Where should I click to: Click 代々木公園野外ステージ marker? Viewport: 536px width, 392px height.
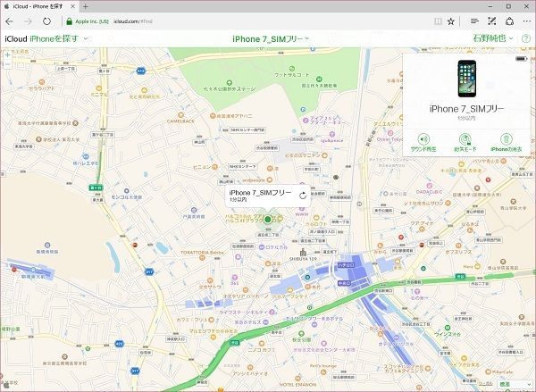(x=229, y=83)
